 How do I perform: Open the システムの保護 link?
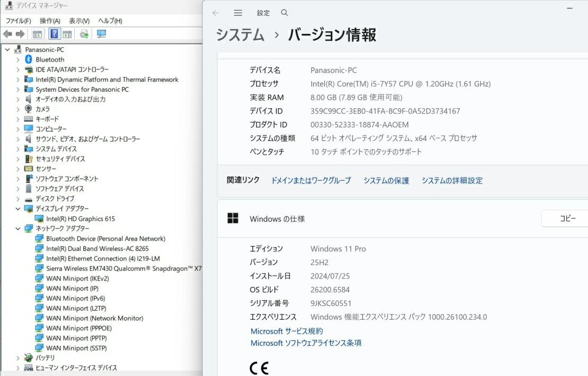[386, 180]
